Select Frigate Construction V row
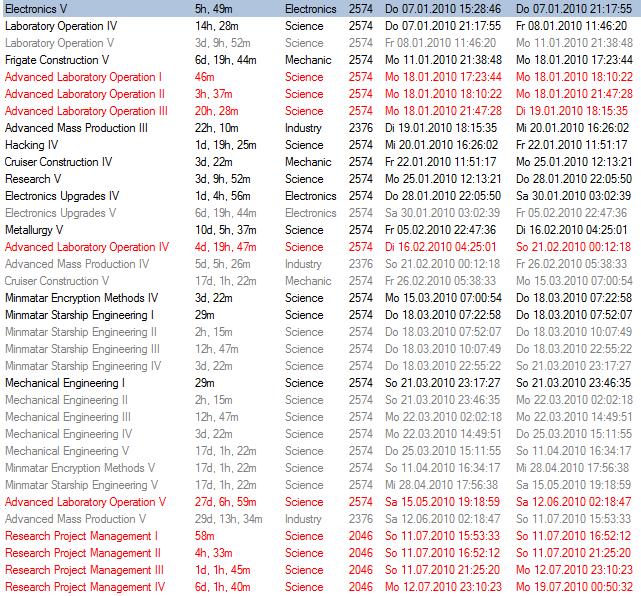The image size is (641, 596). coord(322,60)
